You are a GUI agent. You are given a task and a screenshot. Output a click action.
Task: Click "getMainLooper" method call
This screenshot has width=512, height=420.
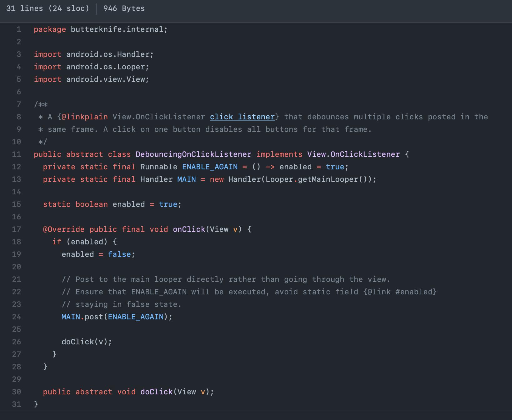328,179
